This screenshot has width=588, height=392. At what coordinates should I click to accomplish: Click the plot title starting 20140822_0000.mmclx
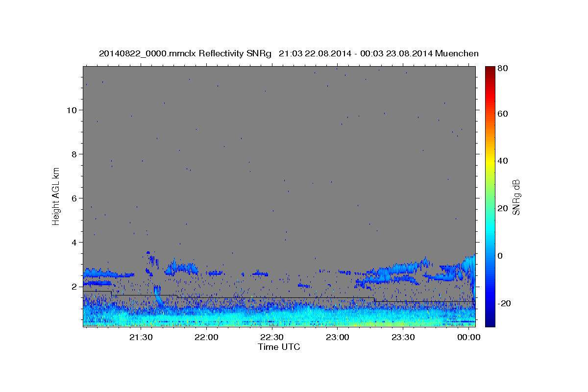point(289,53)
